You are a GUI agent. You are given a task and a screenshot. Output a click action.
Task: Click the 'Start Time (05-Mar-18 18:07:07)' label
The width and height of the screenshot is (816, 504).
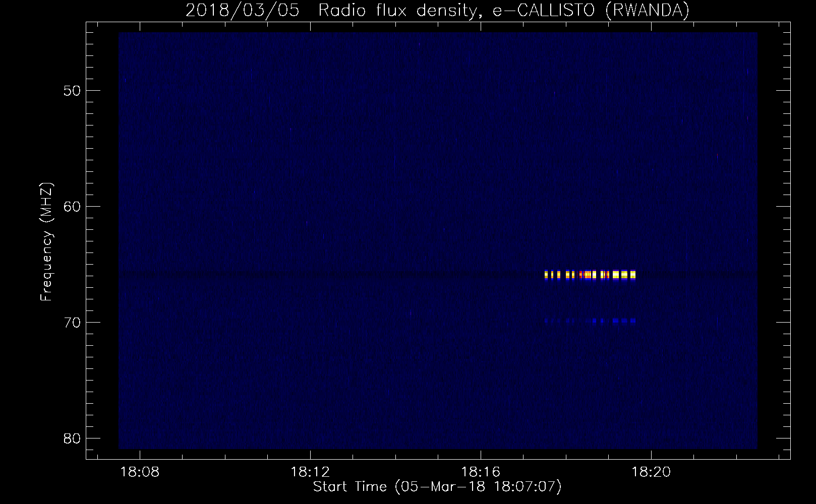click(x=437, y=487)
